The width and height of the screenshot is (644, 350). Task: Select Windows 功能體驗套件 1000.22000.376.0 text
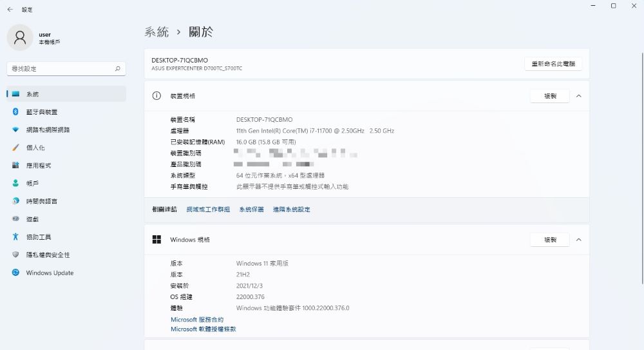pyautogui.click(x=292, y=308)
